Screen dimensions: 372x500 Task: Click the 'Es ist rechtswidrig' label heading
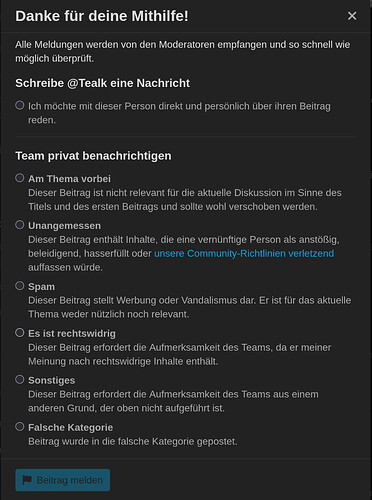(x=72, y=333)
